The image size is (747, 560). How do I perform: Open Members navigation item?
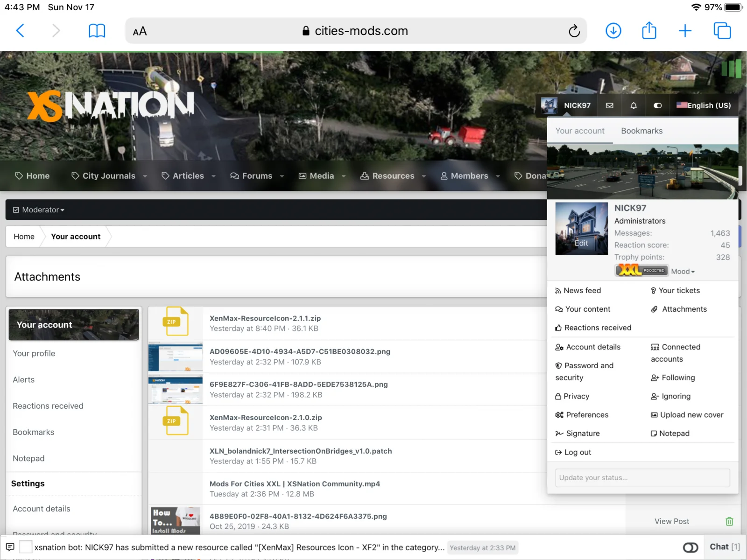pyautogui.click(x=464, y=176)
